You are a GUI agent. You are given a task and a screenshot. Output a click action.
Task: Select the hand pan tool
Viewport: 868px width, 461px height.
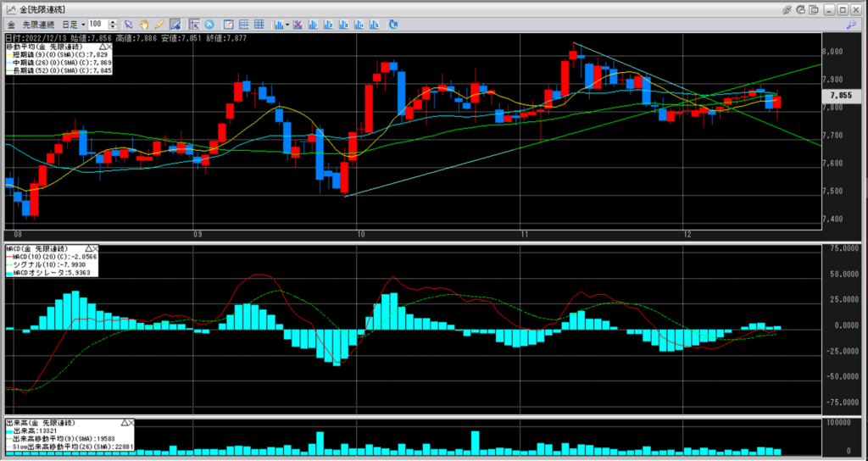pyautogui.click(x=144, y=25)
